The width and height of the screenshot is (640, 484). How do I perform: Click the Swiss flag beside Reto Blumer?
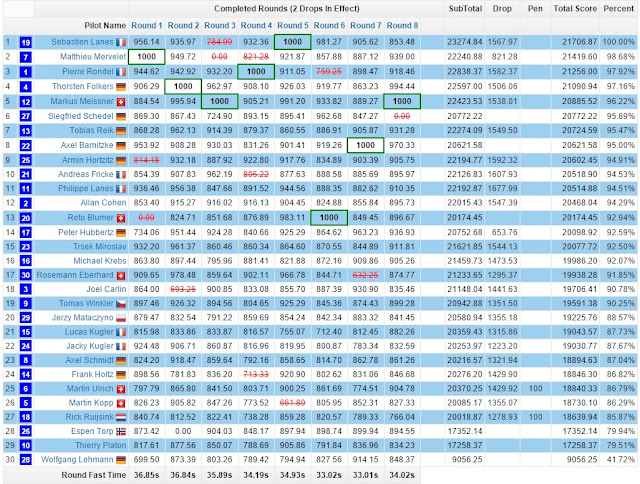pos(121,218)
